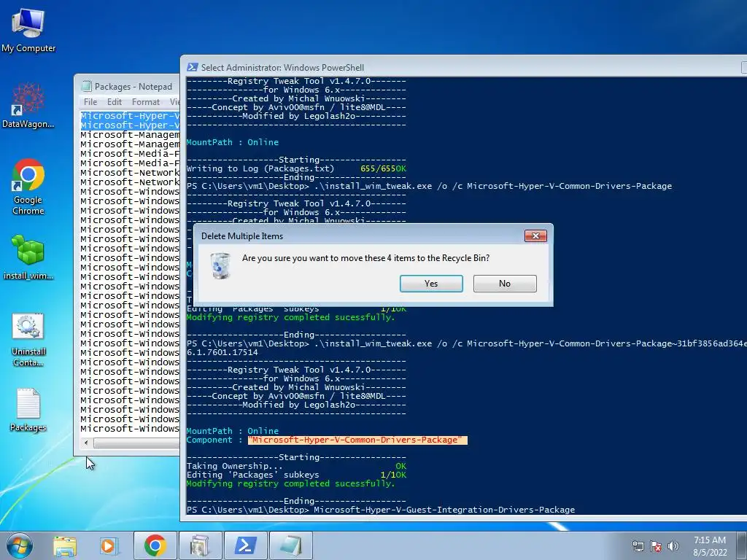Screen dimensions: 747x560
Task: Click the Notepad window title icon
Action: pos(86,86)
